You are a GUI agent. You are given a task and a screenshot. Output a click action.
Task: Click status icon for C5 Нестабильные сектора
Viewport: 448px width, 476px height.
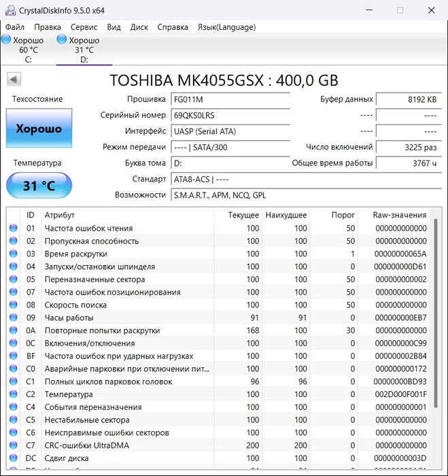coord(14,420)
